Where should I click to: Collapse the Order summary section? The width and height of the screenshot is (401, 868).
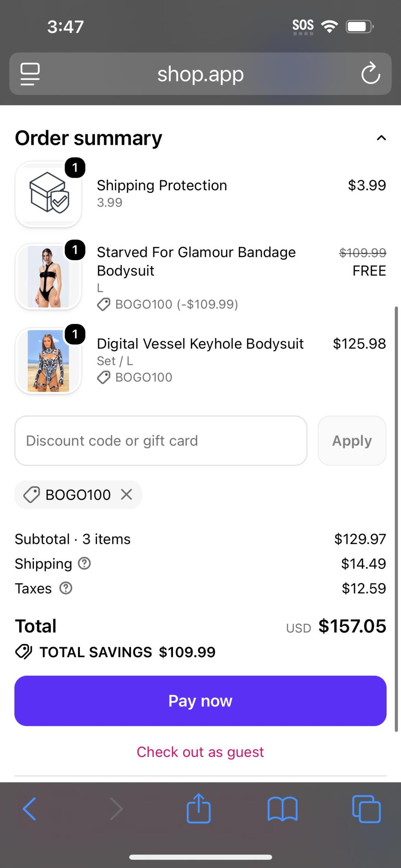point(381,138)
